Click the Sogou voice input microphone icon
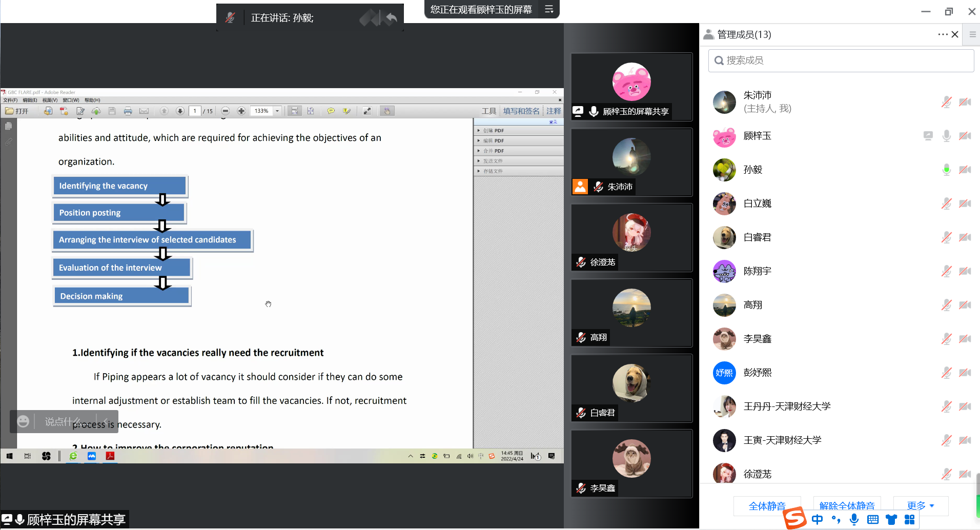This screenshot has height=530, width=980. 854,520
